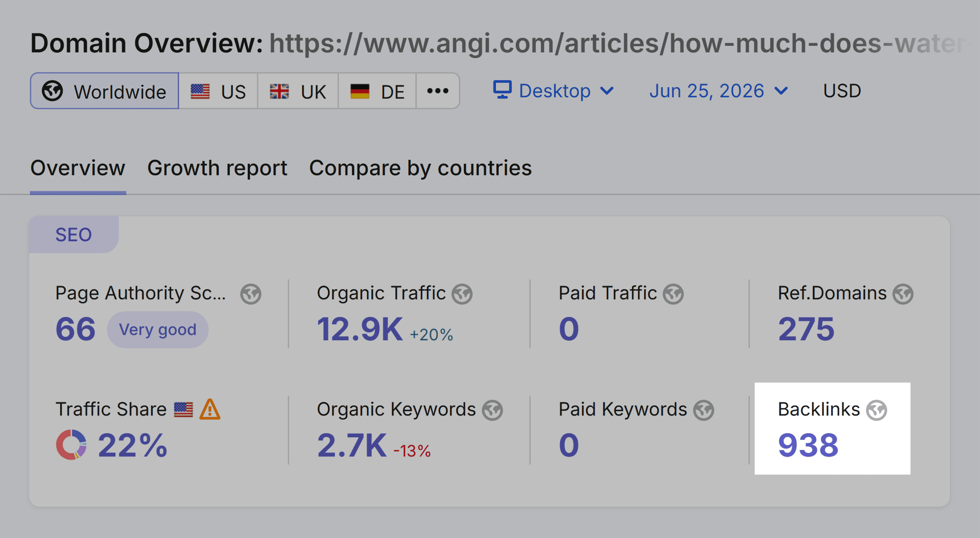Click the Traffic Share label
The height and width of the screenshot is (538, 980).
click(x=111, y=409)
